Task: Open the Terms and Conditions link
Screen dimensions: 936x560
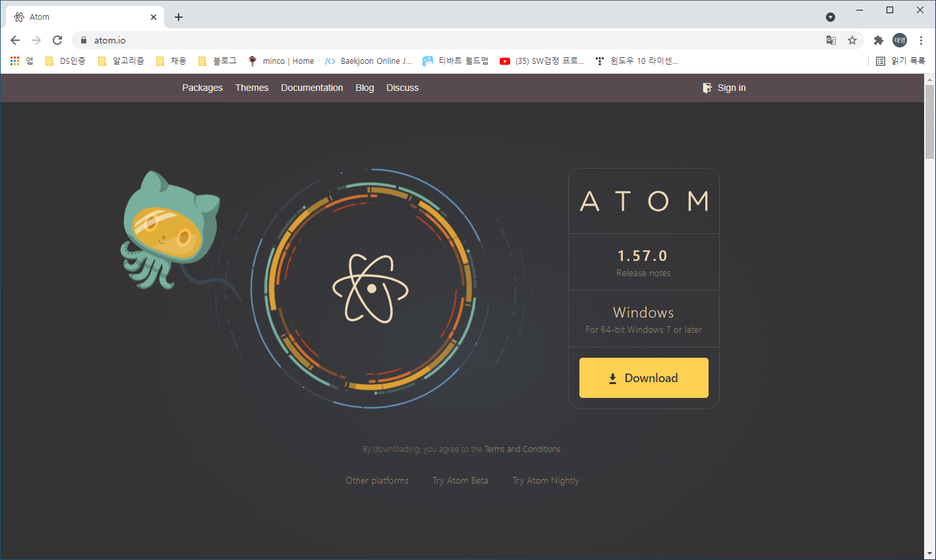Action: click(523, 449)
